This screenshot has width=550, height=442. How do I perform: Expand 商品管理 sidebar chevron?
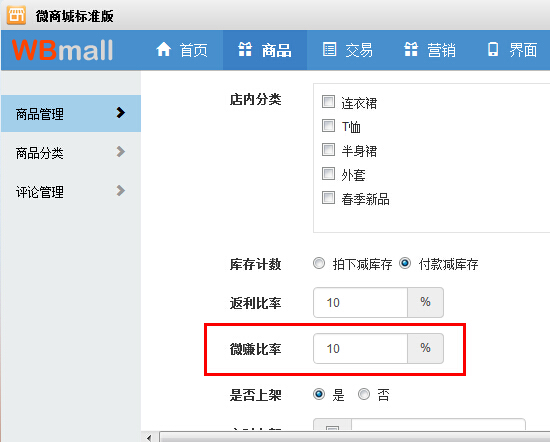(120, 113)
